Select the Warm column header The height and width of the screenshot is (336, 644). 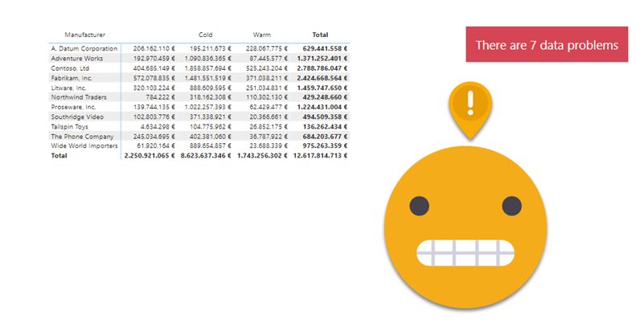261,35
